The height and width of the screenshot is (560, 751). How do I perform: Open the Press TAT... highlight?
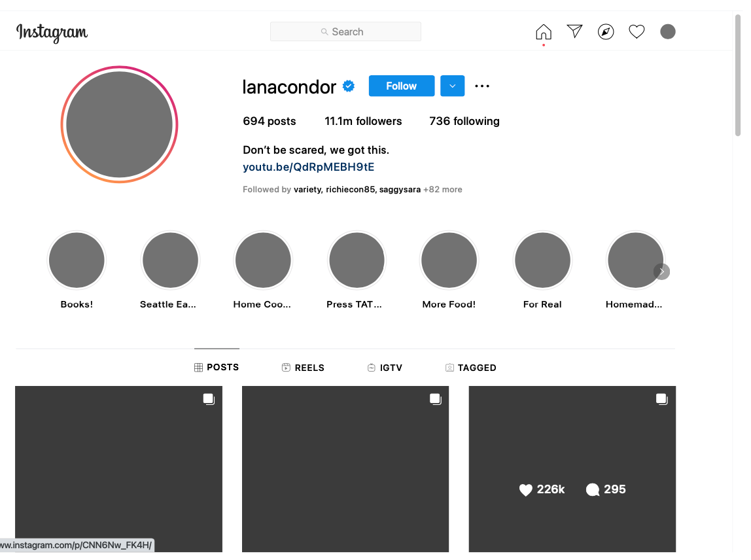pos(357,260)
